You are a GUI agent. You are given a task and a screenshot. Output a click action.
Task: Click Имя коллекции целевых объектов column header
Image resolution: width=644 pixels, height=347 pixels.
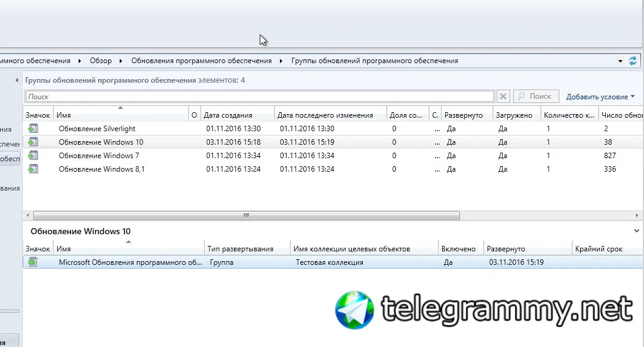click(364, 249)
